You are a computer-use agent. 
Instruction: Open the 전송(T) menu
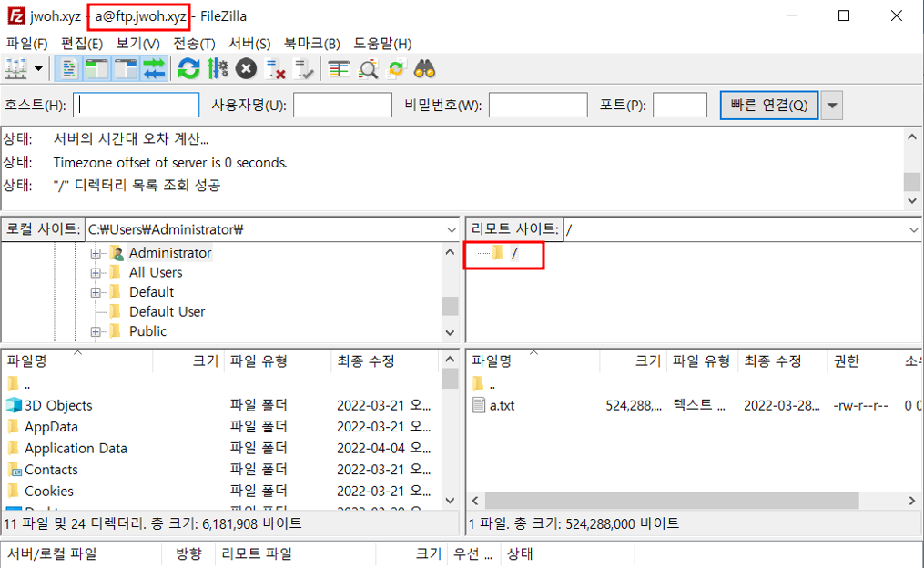194,44
